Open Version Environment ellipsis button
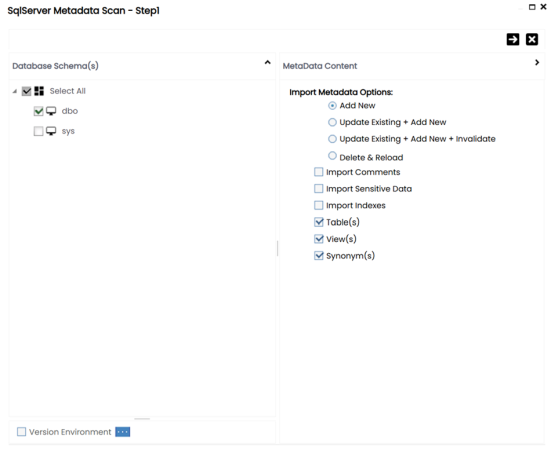Viewport: 551px width, 451px height. (123, 432)
